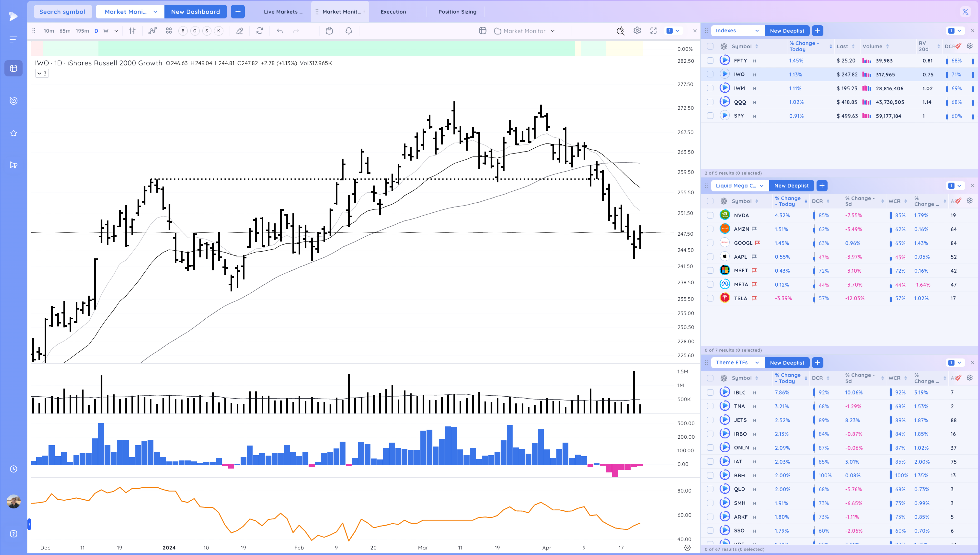
Task: Open the watchlist menu icon in left sidebar
Action: 13,39
